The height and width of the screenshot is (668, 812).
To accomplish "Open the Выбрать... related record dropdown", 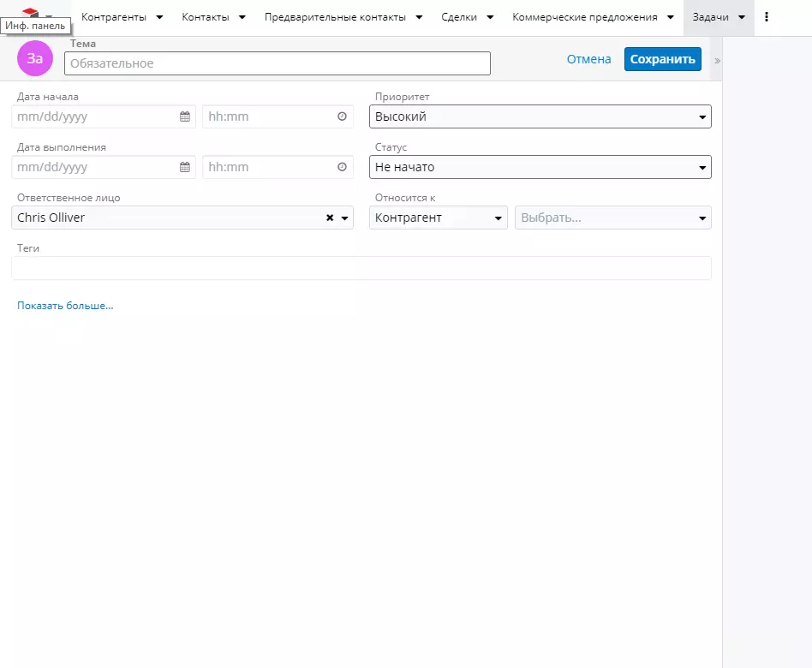I will (x=613, y=218).
